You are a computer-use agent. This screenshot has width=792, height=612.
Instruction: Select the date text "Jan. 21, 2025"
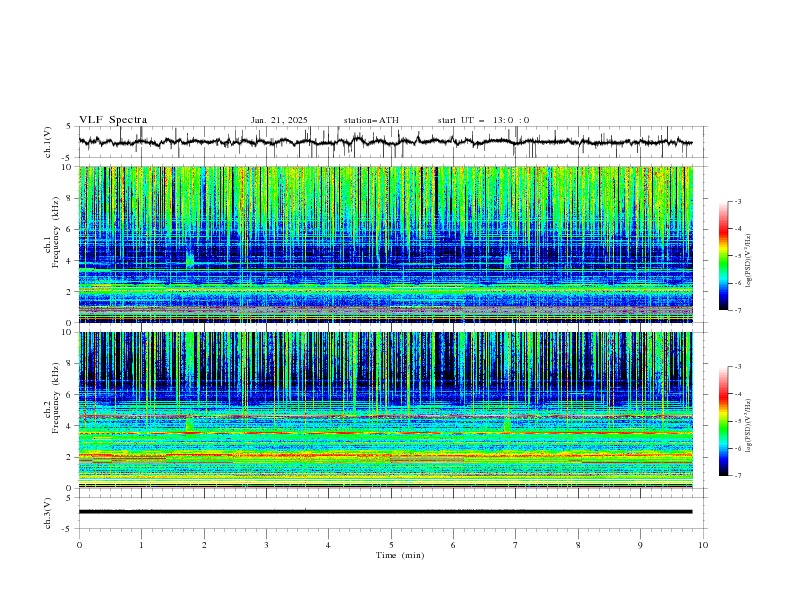[x=279, y=120]
